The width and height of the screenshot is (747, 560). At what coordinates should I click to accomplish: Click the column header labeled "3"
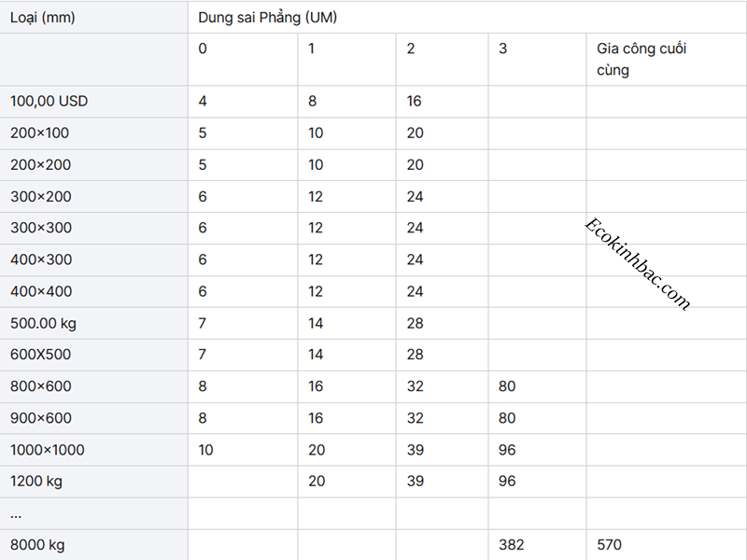click(x=503, y=49)
